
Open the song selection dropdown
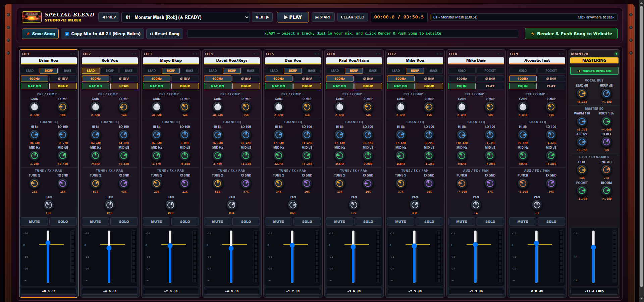point(185,17)
